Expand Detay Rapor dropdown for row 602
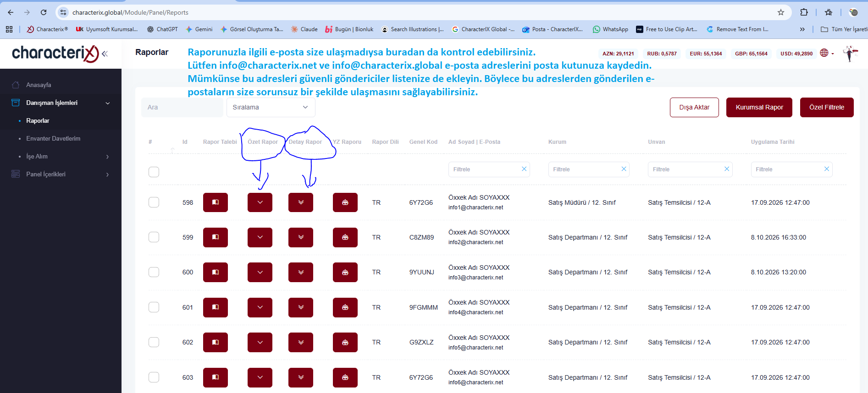Image resolution: width=868 pixels, height=393 pixels. pos(301,342)
